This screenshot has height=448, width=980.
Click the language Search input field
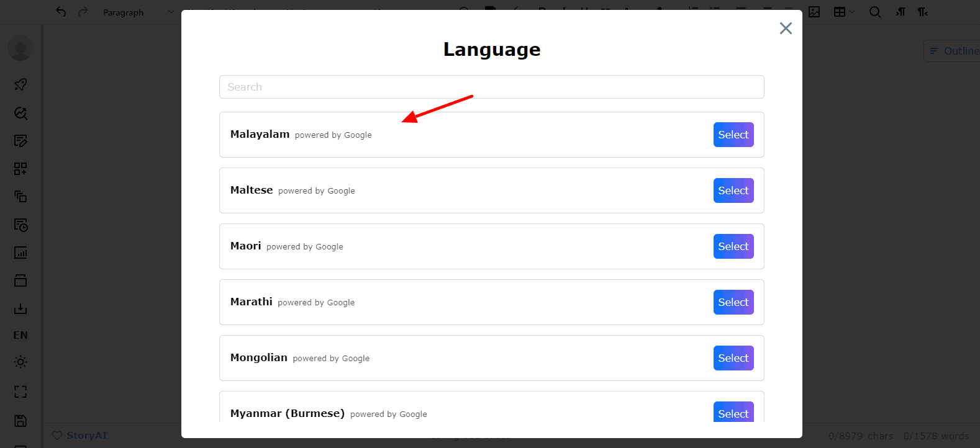[x=491, y=87]
